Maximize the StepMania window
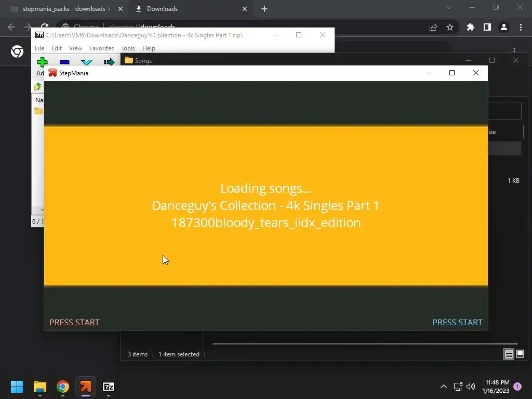 point(452,73)
